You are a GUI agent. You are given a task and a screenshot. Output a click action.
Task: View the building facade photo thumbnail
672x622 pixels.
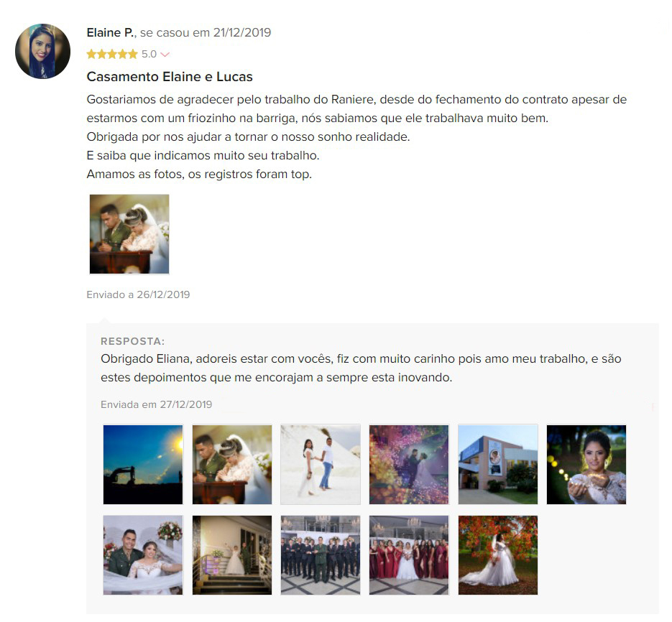point(498,465)
